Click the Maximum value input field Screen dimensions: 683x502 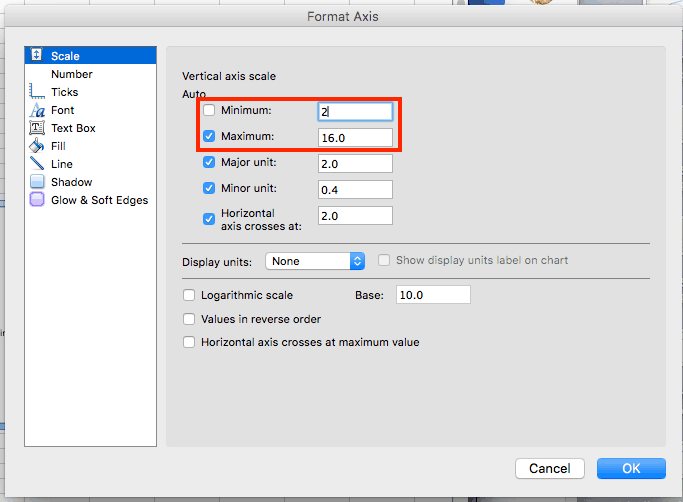(x=355, y=138)
